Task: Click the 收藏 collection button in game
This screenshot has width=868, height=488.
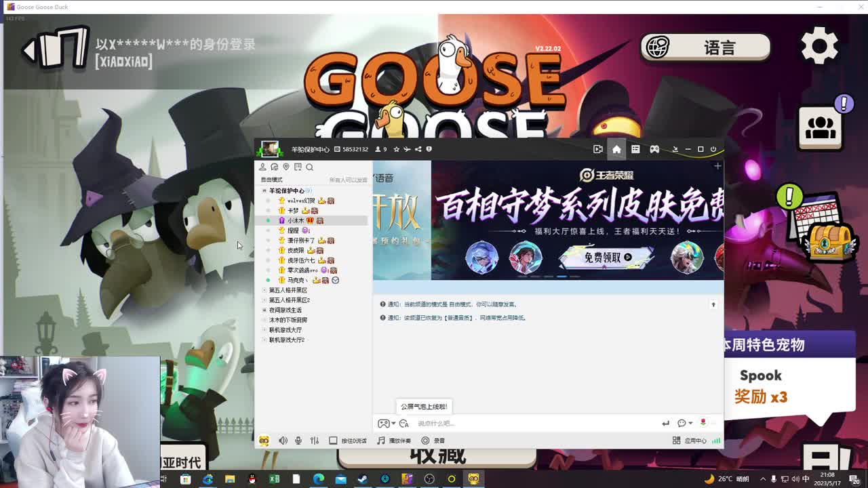Action: click(x=437, y=457)
